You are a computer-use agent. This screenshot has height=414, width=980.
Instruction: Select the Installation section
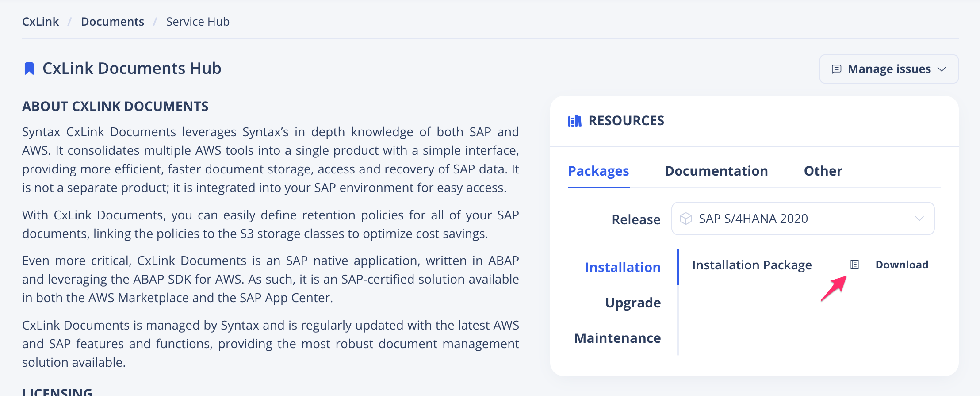pyautogui.click(x=623, y=267)
